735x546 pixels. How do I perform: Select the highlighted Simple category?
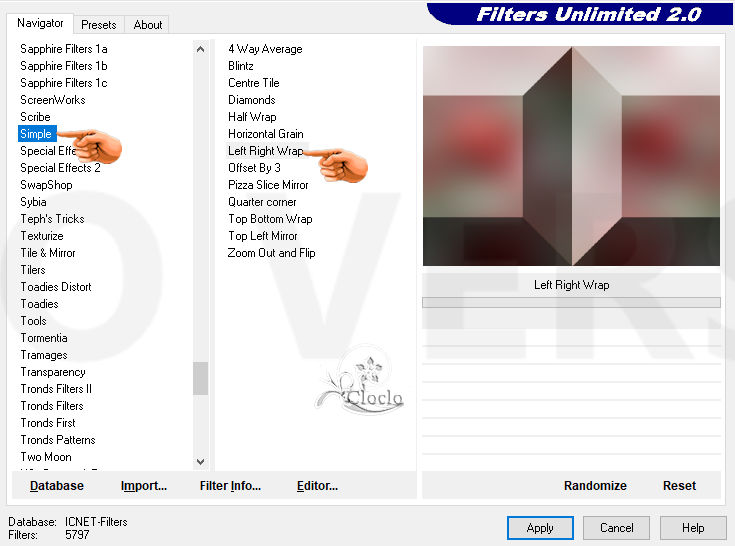(x=36, y=134)
